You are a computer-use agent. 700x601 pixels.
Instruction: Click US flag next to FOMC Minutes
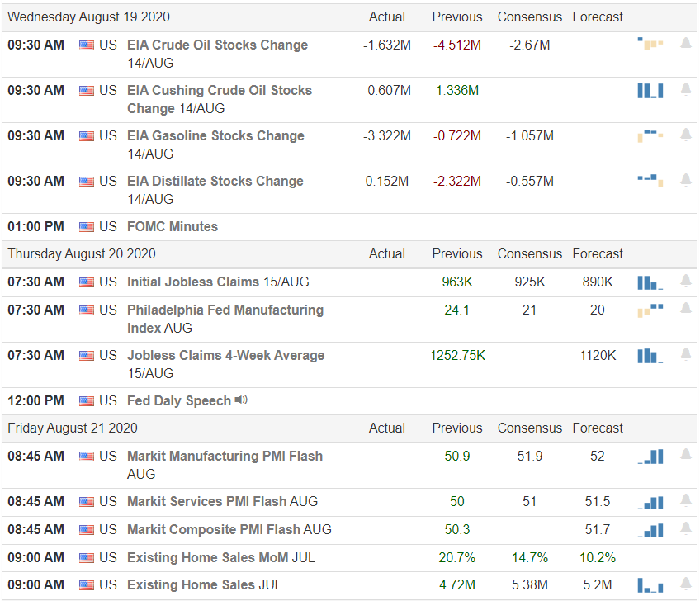pos(86,226)
